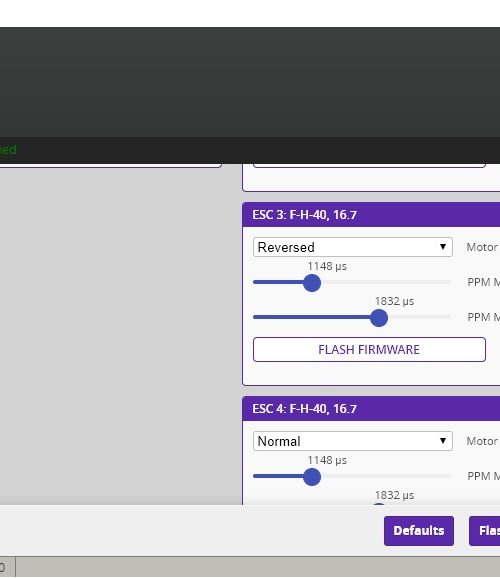Click the Defaults button
The image size is (500, 578).
click(419, 531)
